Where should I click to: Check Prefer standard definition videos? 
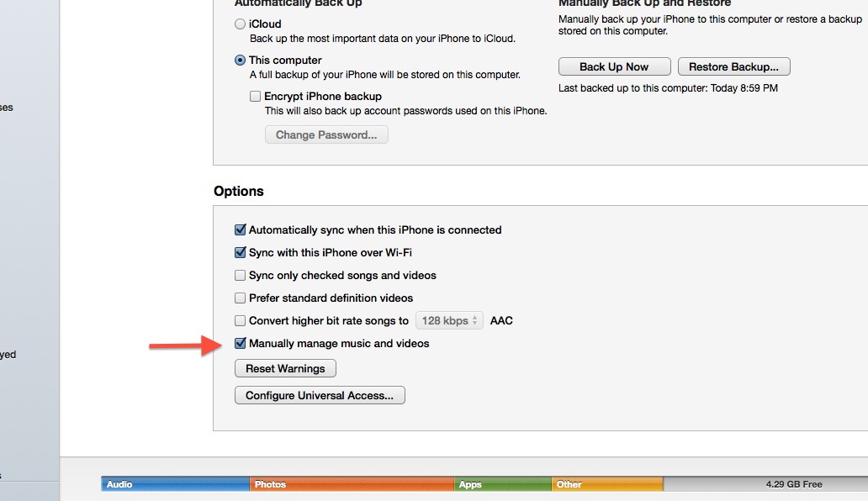pyautogui.click(x=241, y=298)
